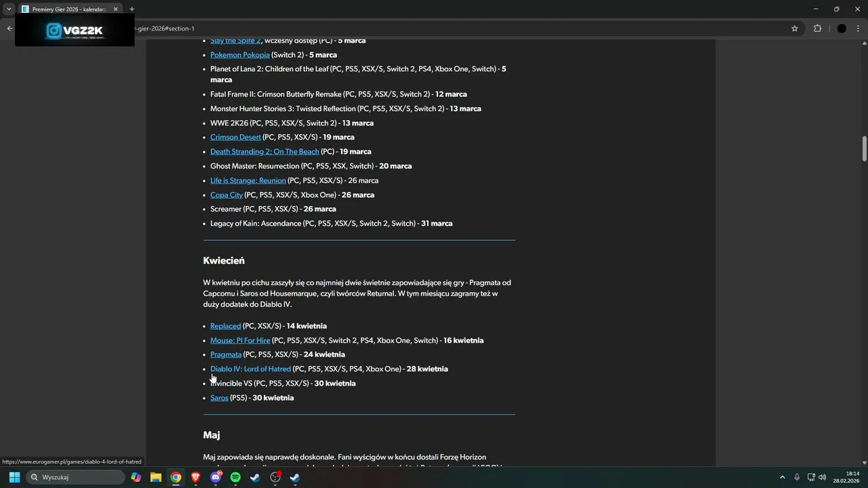The width and height of the screenshot is (868, 488).
Task: Open the Slay the Spire 2 link
Action: point(235,41)
